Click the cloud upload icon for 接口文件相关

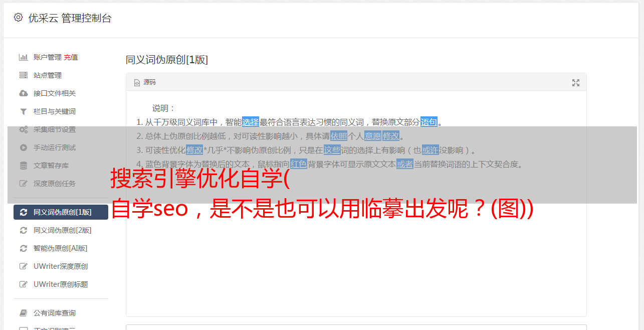point(23,93)
